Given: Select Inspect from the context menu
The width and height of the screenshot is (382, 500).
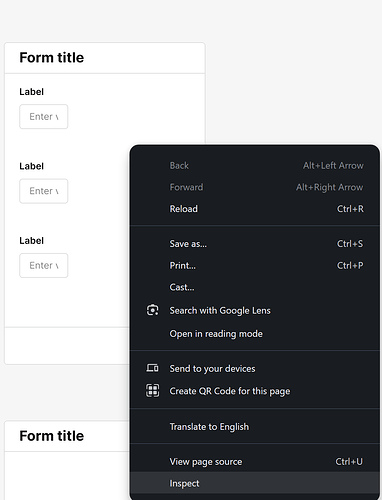Looking at the screenshot, I should pyautogui.click(x=255, y=483).
